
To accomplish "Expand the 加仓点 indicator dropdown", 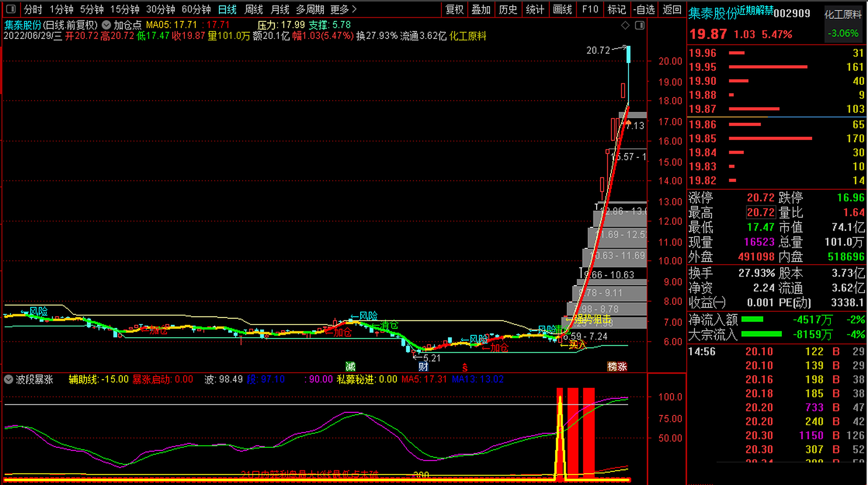I will tap(106, 25).
